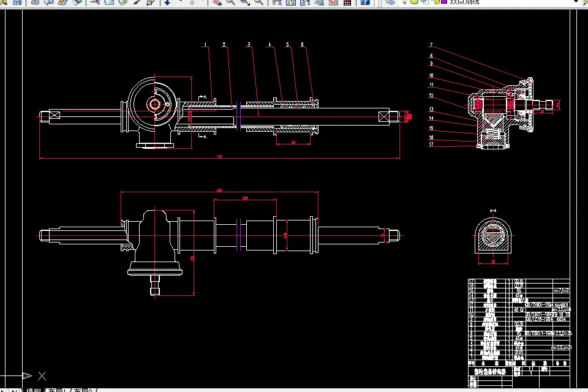The image size is (588, 392).
Task: Click the next-tab navigation arrow
Action: tap(4, 390)
